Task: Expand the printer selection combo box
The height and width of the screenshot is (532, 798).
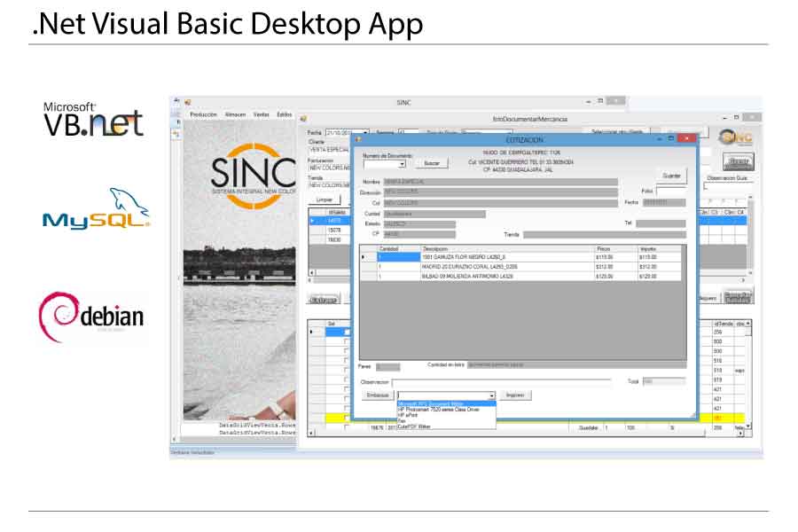Action: coord(491,395)
